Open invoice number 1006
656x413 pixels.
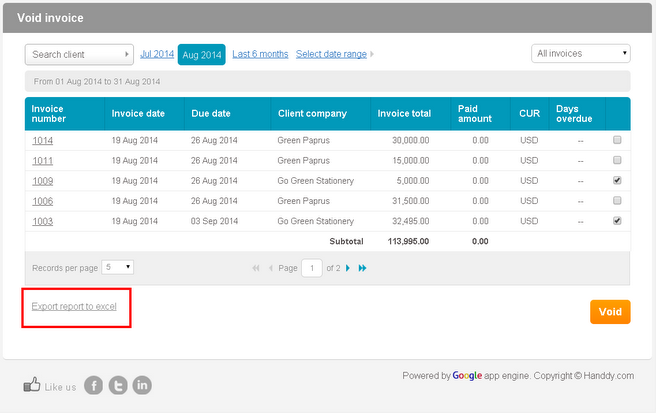tap(43, 201)
